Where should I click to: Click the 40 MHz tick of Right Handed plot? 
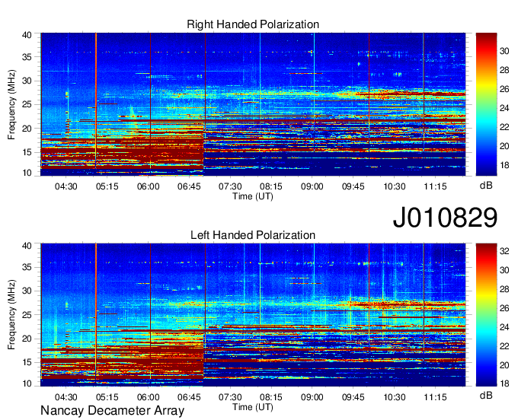point(27,35)
